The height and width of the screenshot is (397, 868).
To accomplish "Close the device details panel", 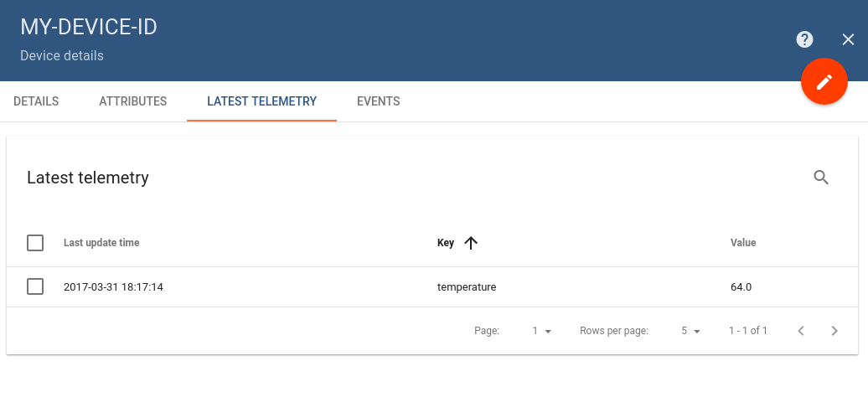I will 848,39.
